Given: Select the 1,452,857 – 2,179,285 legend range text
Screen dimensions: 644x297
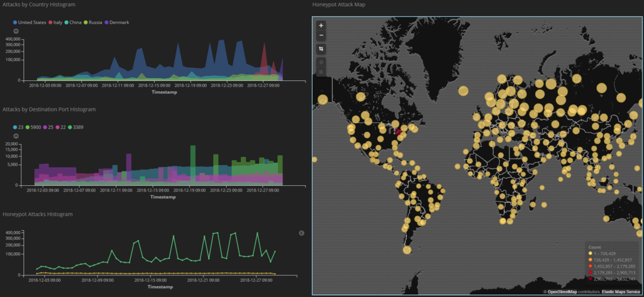Looking at the screenshot, I should (614, 266).
